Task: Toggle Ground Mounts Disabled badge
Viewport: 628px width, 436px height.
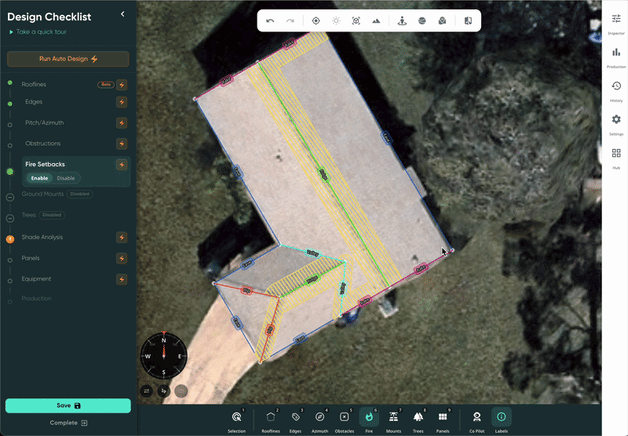Action: (80, 194)
